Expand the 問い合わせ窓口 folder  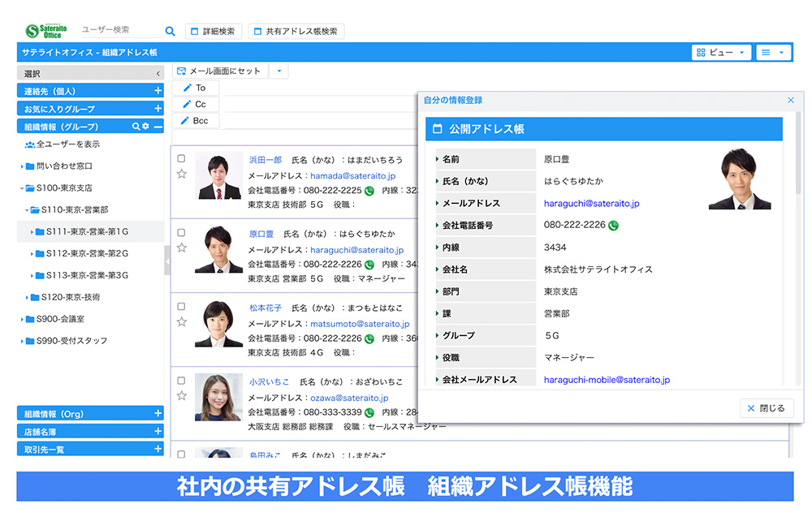coord(22,166)
